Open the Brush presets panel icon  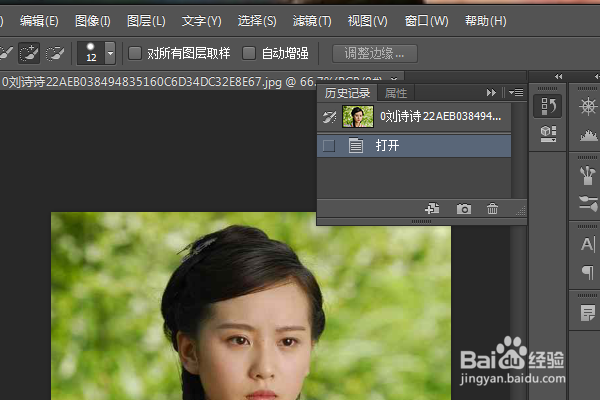click(x=587, y=175)
